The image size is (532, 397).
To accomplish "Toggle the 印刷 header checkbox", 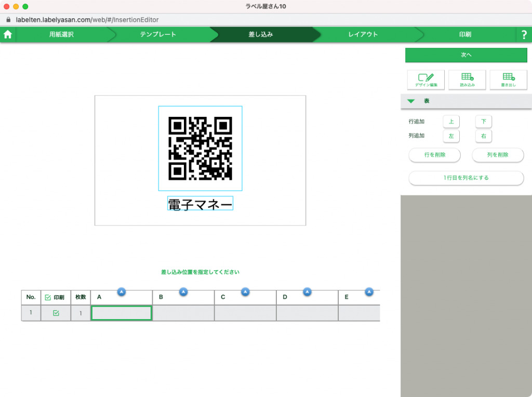I will (48, 298).
